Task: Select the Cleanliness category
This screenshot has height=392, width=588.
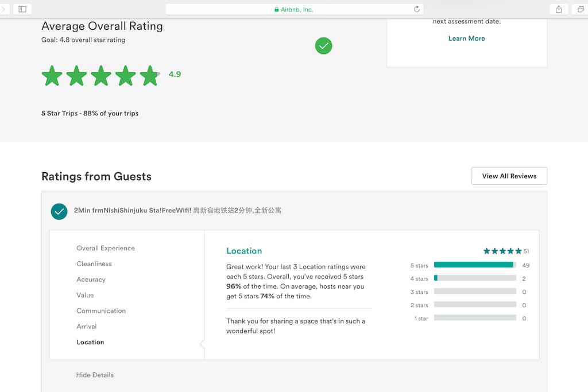Action: [x=94, y=264]
